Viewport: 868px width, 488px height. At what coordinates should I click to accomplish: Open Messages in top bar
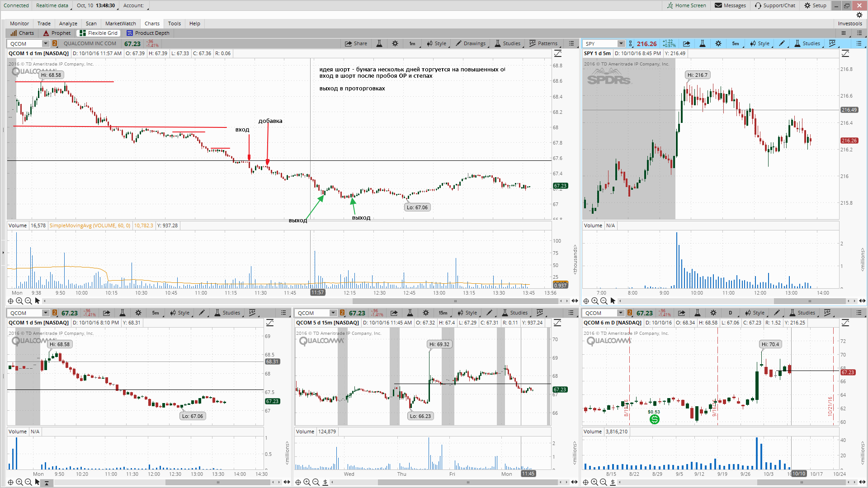pos(730,5)
